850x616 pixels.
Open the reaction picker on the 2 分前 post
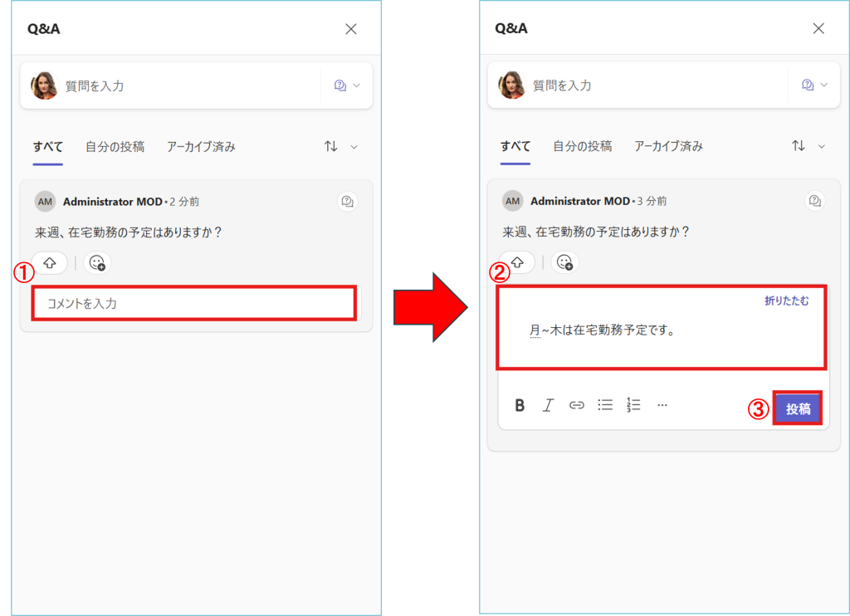coord(97,262)
